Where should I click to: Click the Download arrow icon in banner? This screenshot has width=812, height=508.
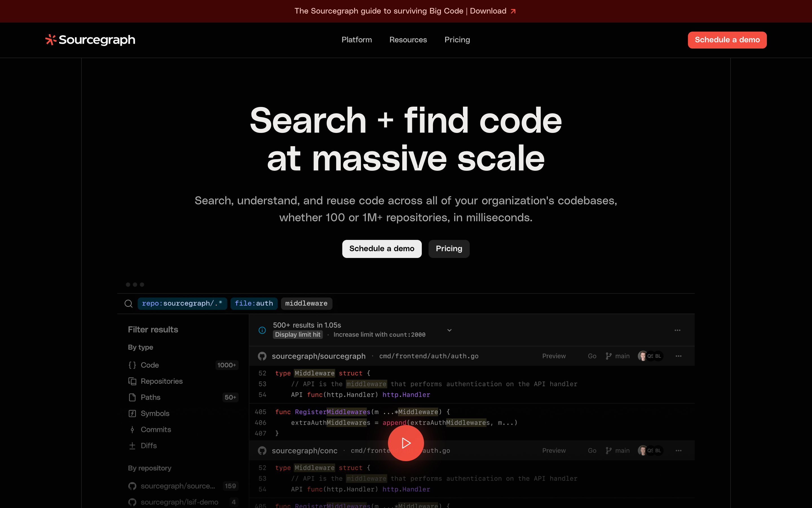pyautogui.click(x=513, y=11)
